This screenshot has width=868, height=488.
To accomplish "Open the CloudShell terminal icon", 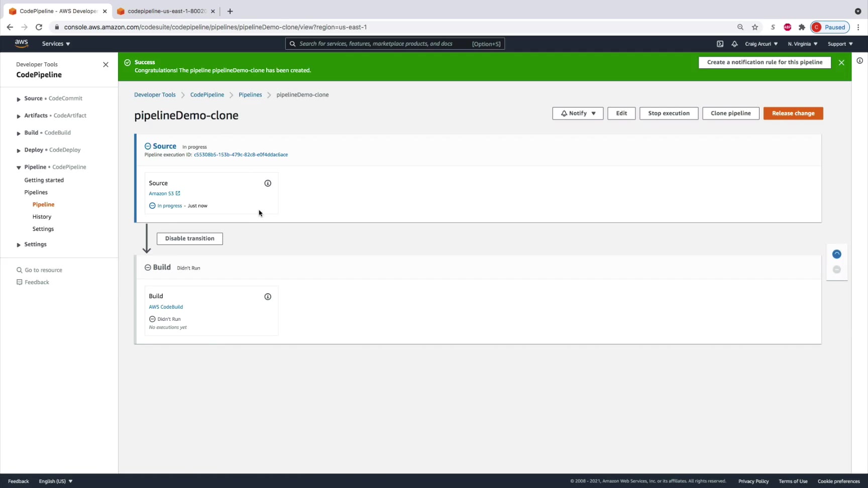I will coord(720,44).
